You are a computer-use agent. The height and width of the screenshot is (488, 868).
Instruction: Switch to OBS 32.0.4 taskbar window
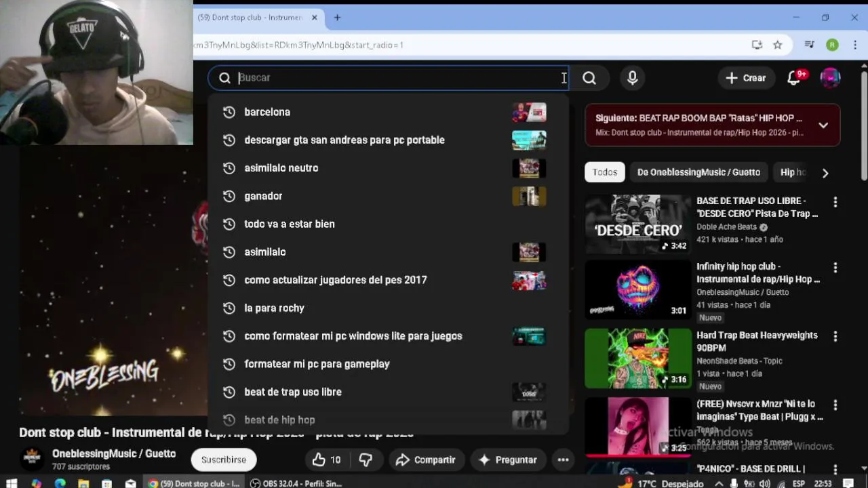[296, 483]
